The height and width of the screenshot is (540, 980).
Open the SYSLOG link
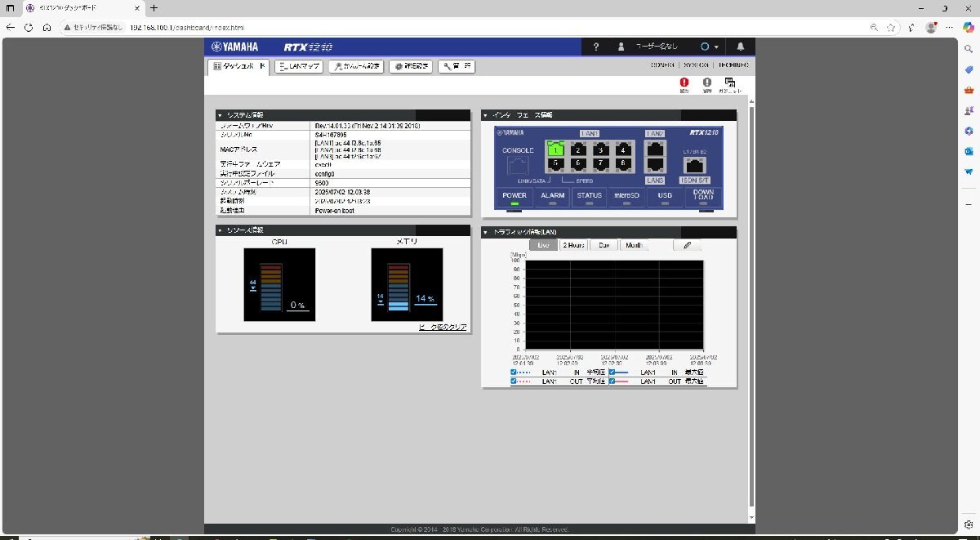click(x=696, y=65)
